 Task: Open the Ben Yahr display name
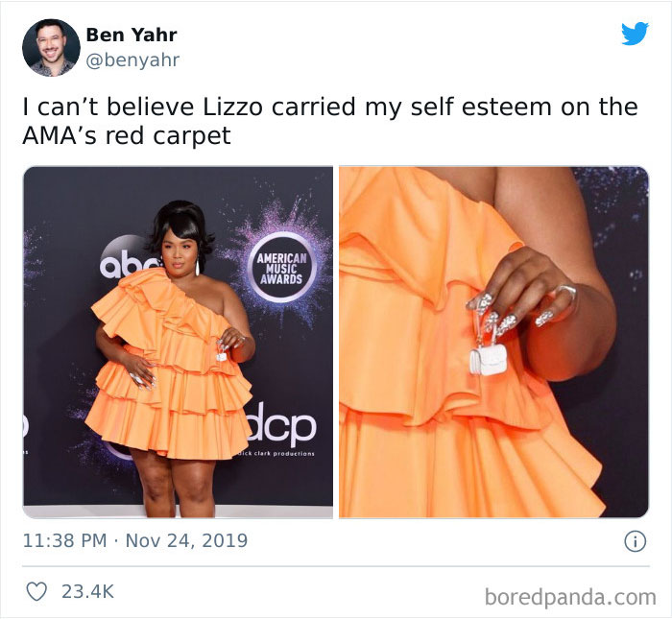(x=132, y=36)
